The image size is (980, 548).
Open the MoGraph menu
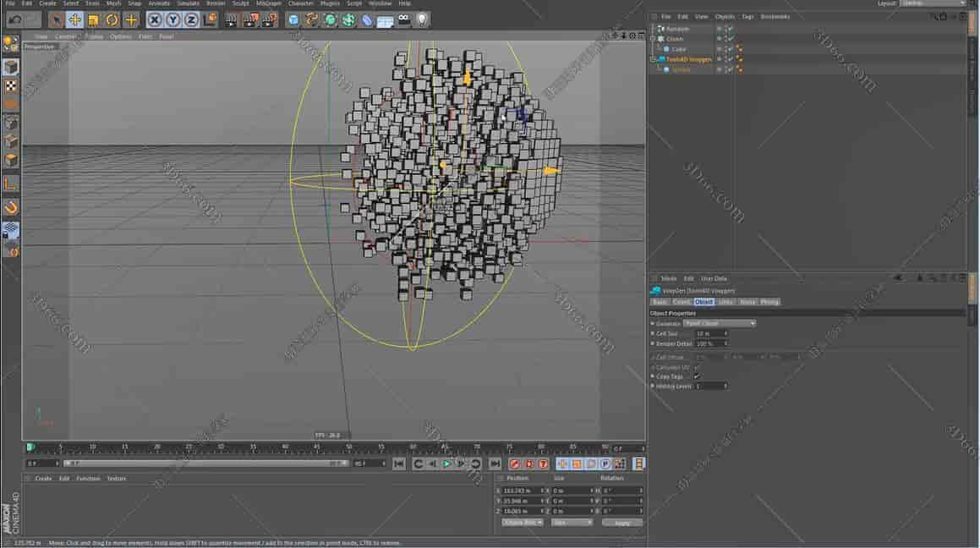[x=268, y=3]
